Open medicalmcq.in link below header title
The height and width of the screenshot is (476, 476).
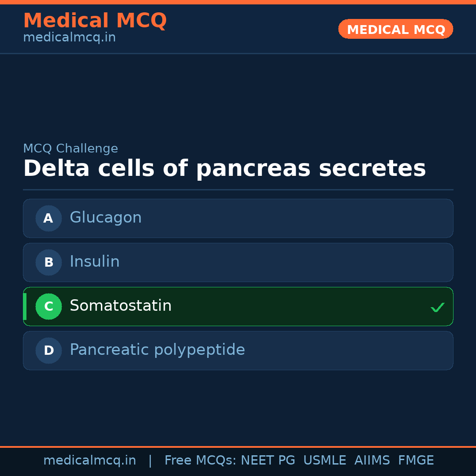coord(69,38)
